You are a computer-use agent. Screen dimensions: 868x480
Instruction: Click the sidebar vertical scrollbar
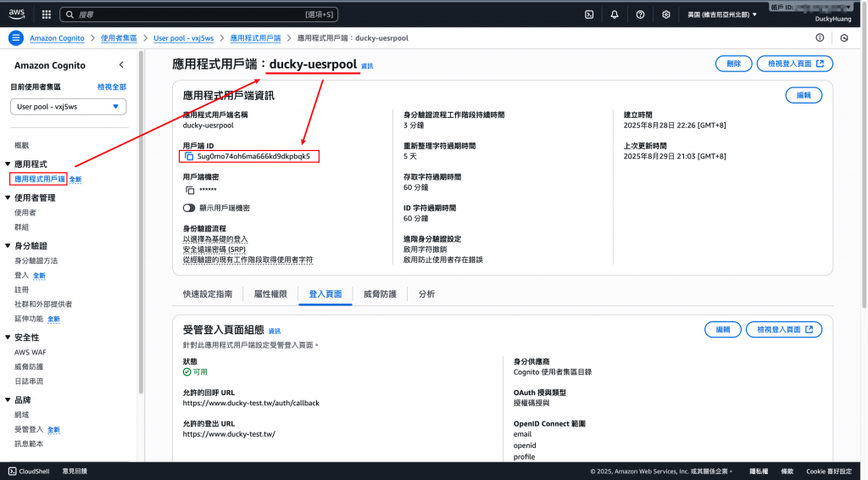(141, 221)
